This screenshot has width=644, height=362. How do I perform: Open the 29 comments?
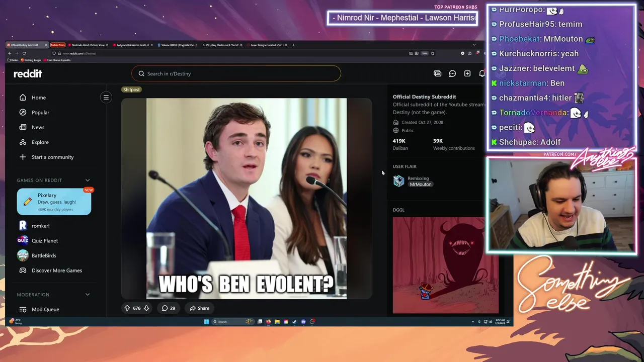pos(169,308)
